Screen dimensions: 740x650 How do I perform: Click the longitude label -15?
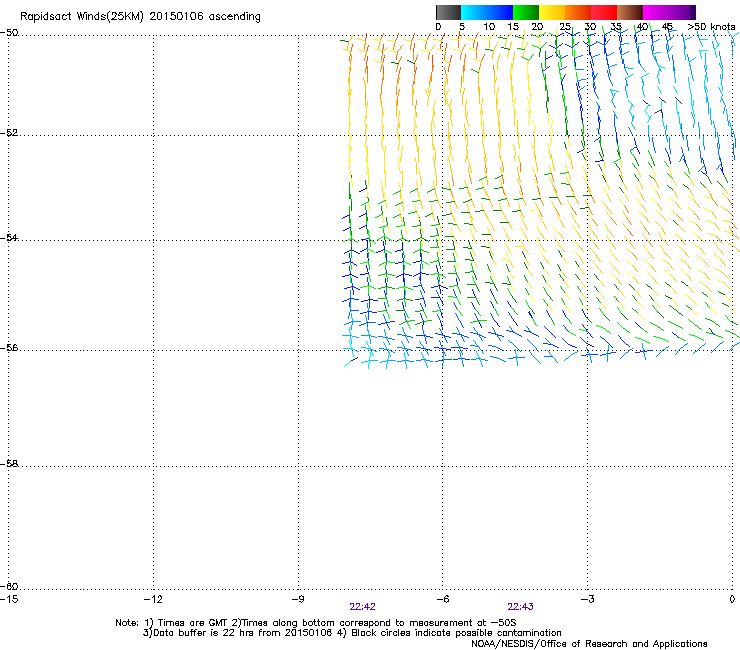pos(9,599)
